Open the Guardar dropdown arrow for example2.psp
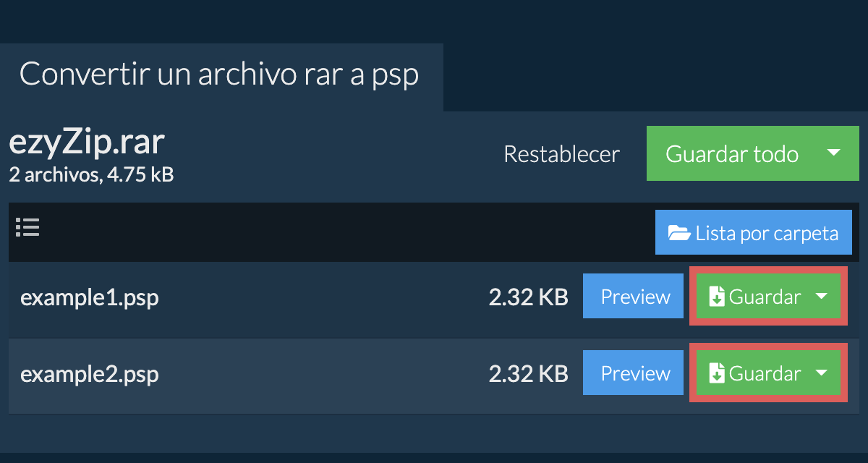The width and height of the screenshot is (868, 463). coord(822,373)
